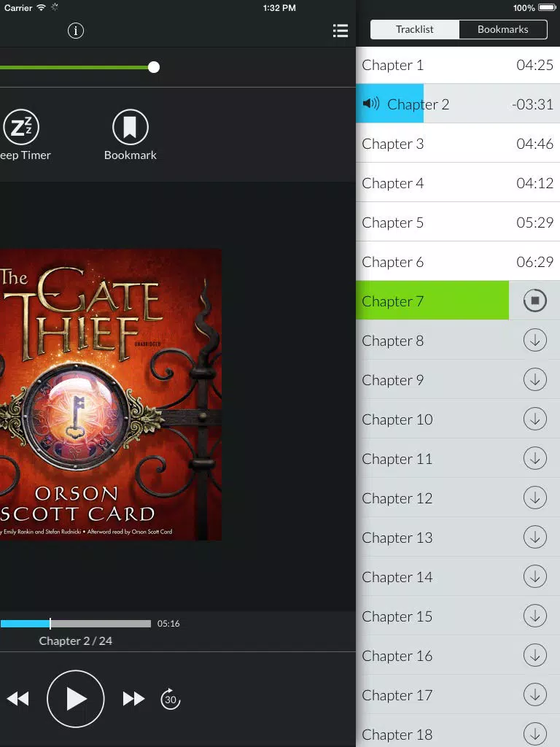Click the Chapter 2 / 24 label
560x747 pixels.
76,640
